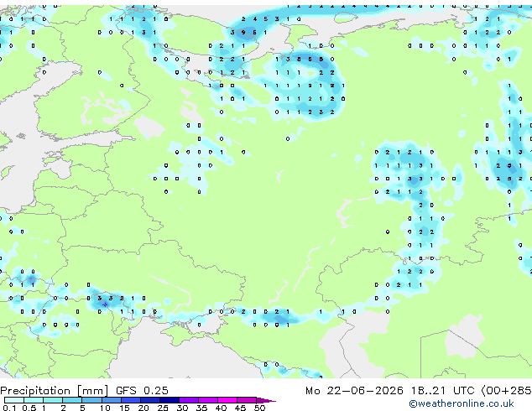Click the 45–50 mm legend color swatch
This screenshot has width=532, height=411.
coord(247,400)
